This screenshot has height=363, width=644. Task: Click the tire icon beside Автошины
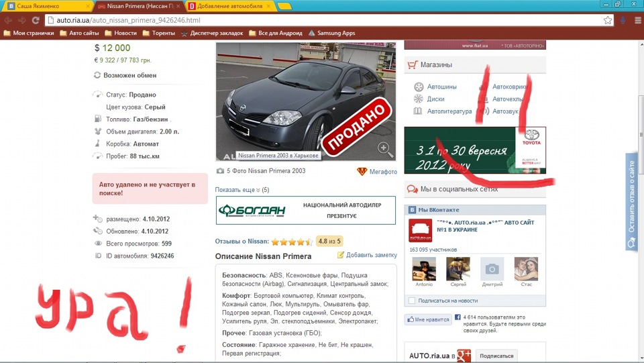[418, 87]
